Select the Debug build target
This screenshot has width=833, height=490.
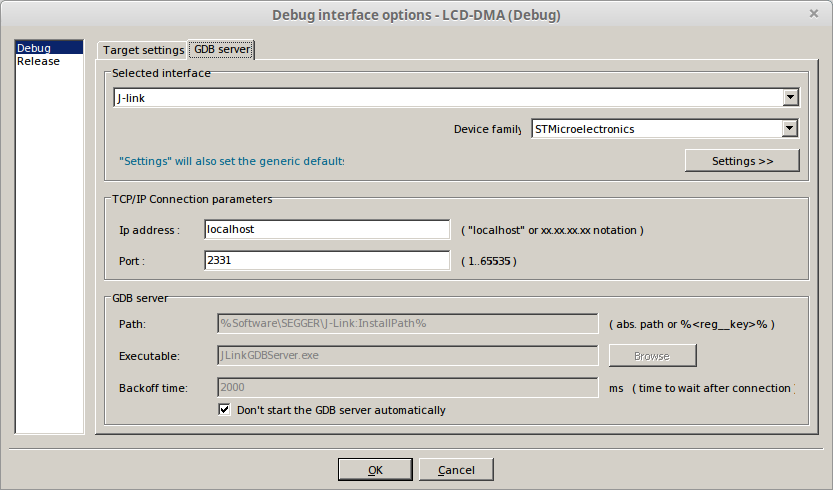click(x=34, y=48)
